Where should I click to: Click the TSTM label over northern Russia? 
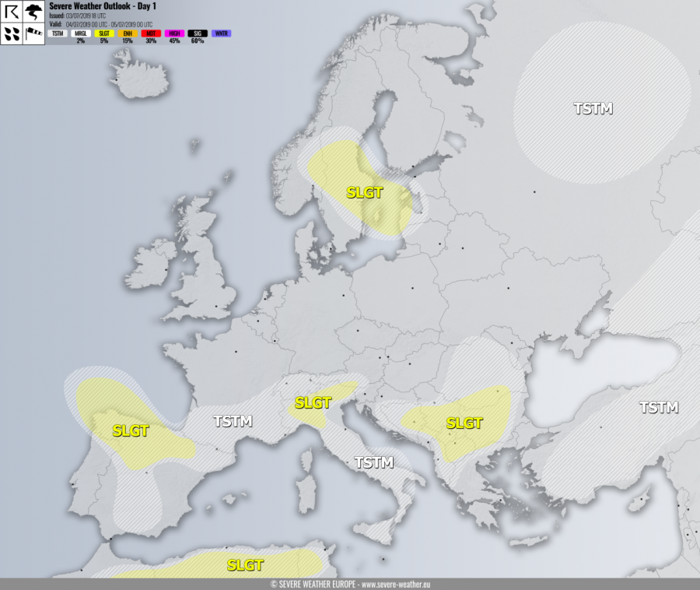pos(593,108)
